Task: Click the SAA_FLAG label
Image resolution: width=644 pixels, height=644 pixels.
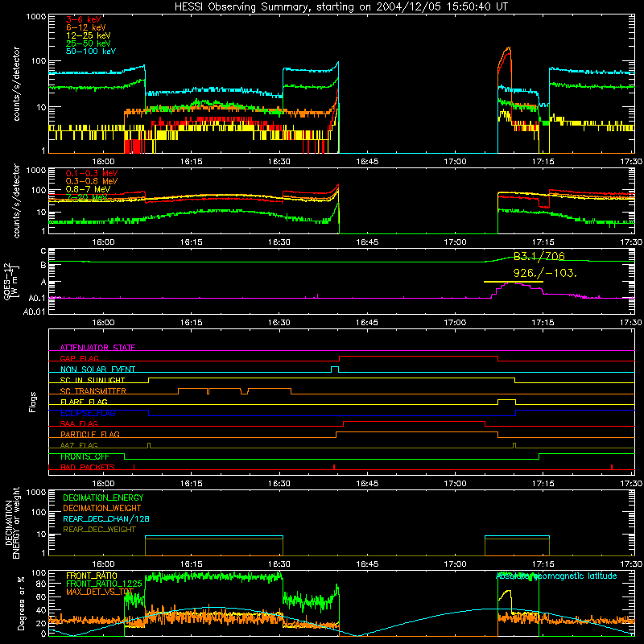Action: pos(79,423)
